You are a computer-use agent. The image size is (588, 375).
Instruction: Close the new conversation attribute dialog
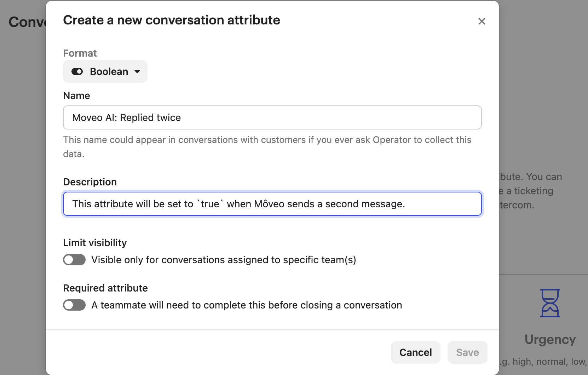tap(482, 21)
